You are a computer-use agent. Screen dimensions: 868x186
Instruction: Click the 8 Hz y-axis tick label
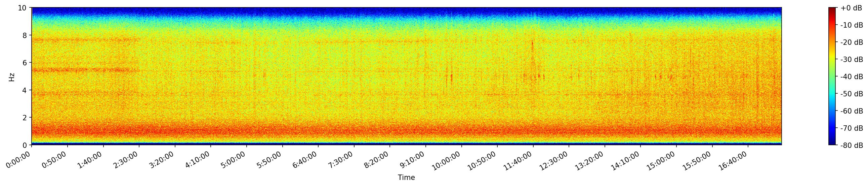(25, 35)
